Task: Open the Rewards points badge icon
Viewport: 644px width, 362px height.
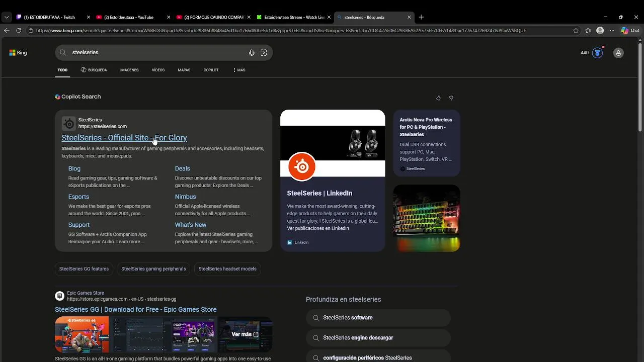Action: [x=597, y=53]
